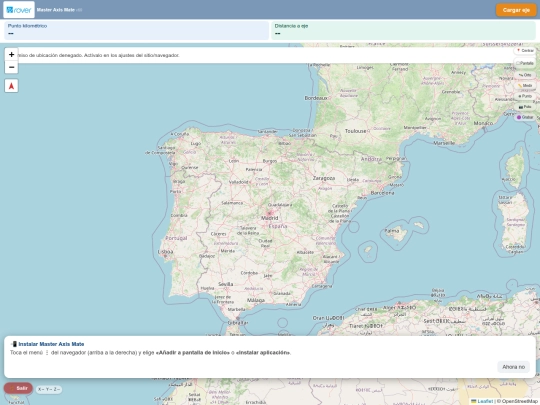Select the Orto tool
This screenshot has width=540, height=405.
click(525, 75)
